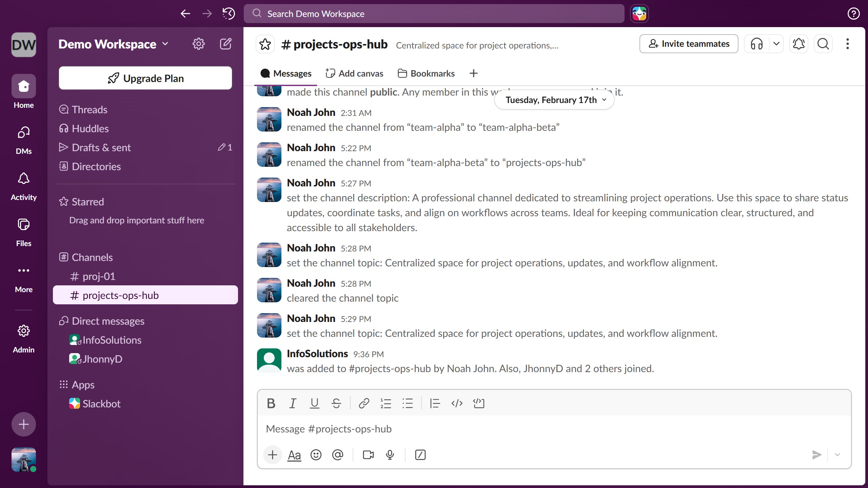Expand the Demo Workspace menu
This screenshot has height=488, width=868.
113,43
